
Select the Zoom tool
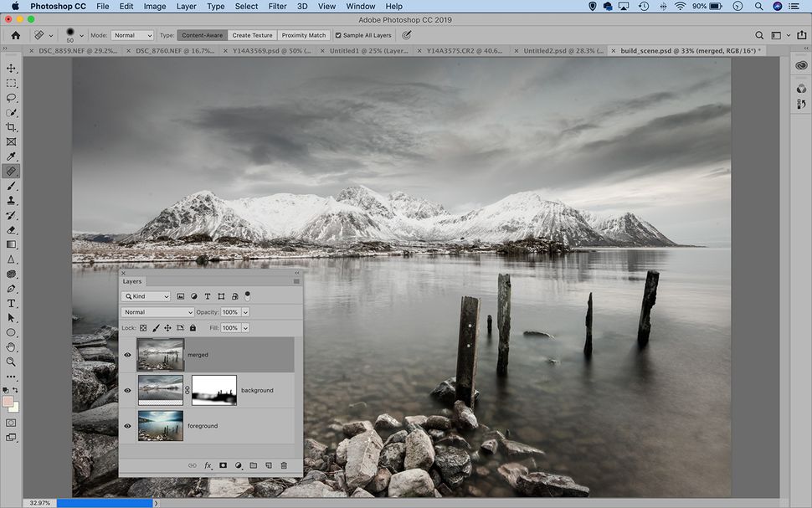11,362
